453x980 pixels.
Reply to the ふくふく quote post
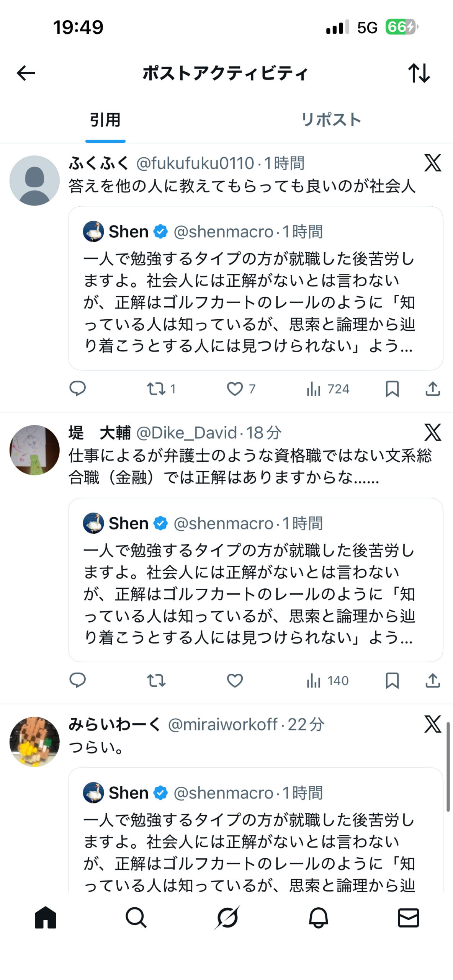coord(77,389)
